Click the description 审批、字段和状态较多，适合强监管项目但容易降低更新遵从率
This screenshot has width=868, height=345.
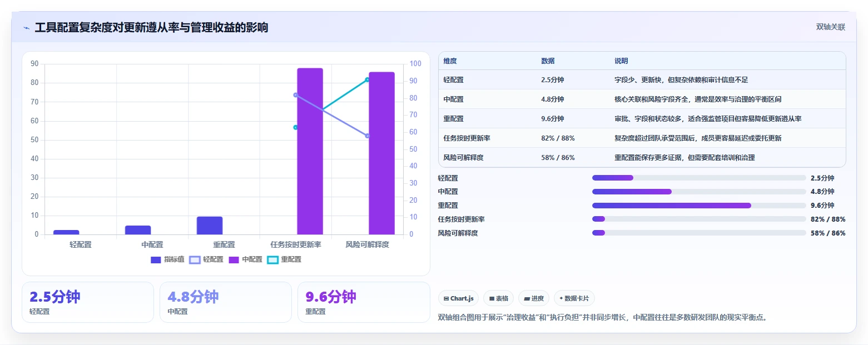[x=708, y=119]
